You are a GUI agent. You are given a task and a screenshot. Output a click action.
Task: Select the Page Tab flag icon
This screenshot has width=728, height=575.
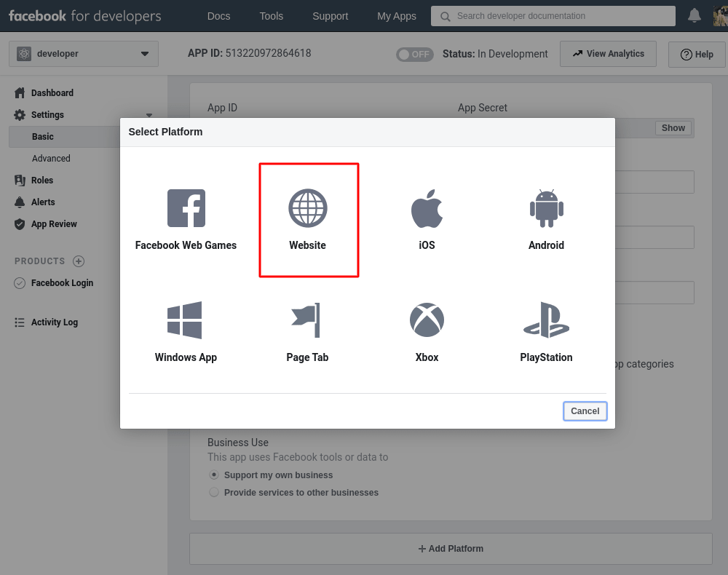pos(306,320)
